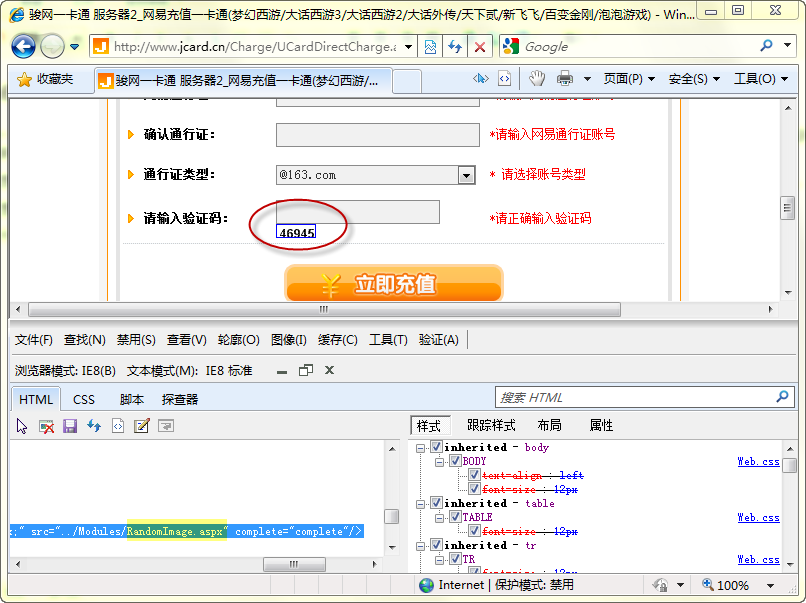This screenshot has height=603, width=806.
Task: Click the edit HTML pencil icon
Action: pos(142,426)
